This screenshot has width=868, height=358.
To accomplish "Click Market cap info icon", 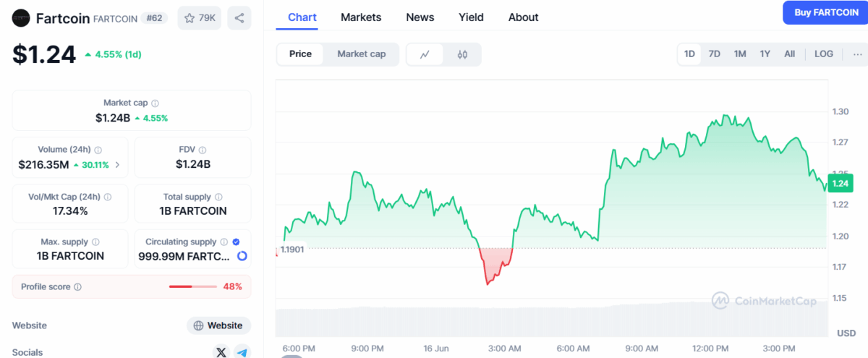I will click(155, 103).
